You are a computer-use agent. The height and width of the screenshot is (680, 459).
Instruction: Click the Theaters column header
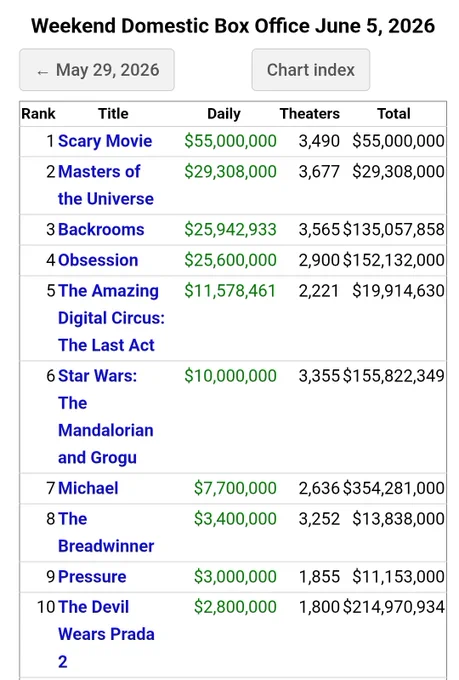(310, 114)
